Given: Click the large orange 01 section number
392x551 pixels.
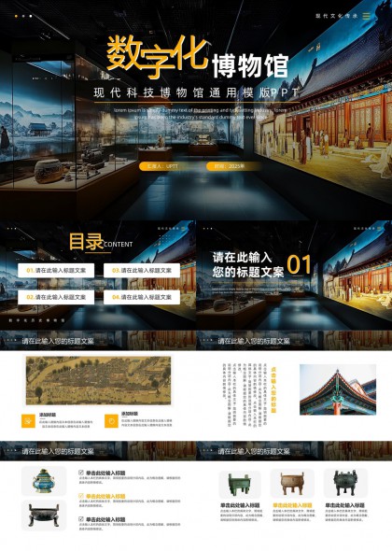Looking at the screenshot, I should point(299,264).
